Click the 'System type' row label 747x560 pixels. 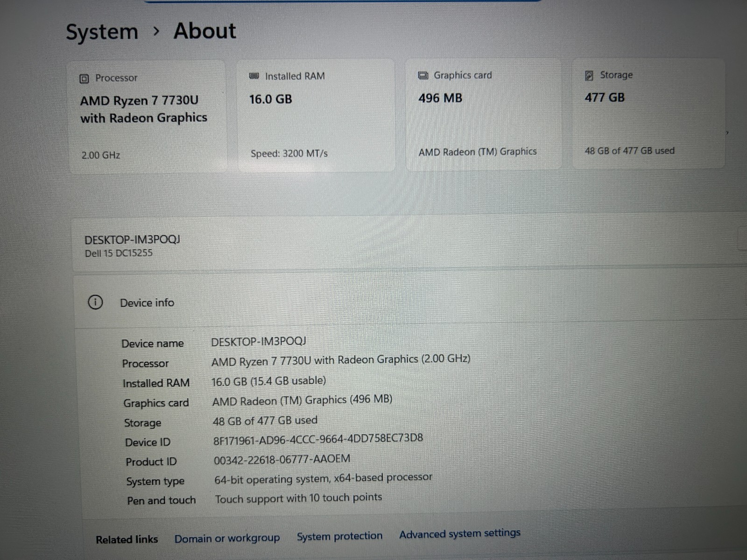(155, 482)
